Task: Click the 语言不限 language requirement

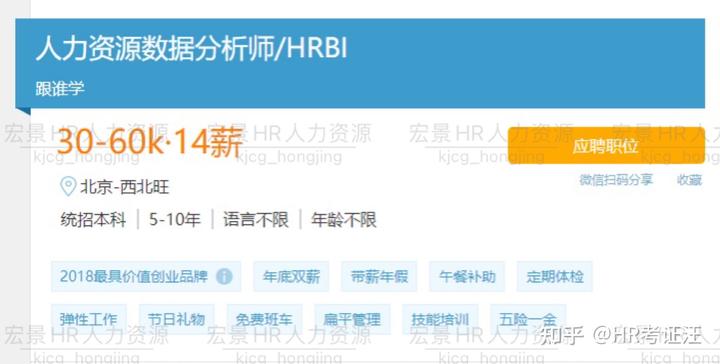Action: click(x=256, y=219)
